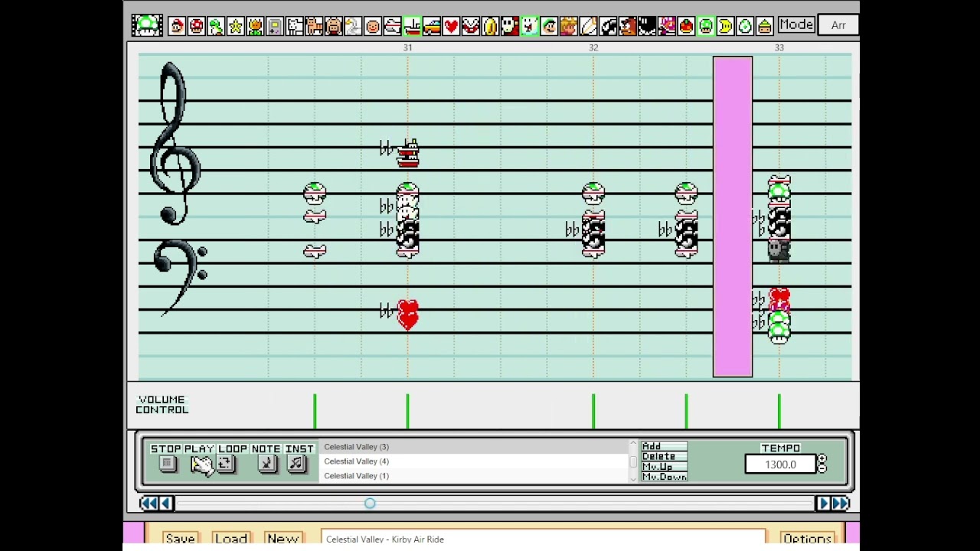
Task: Click the arrangement list down arrow
Action: coord(633,478)
